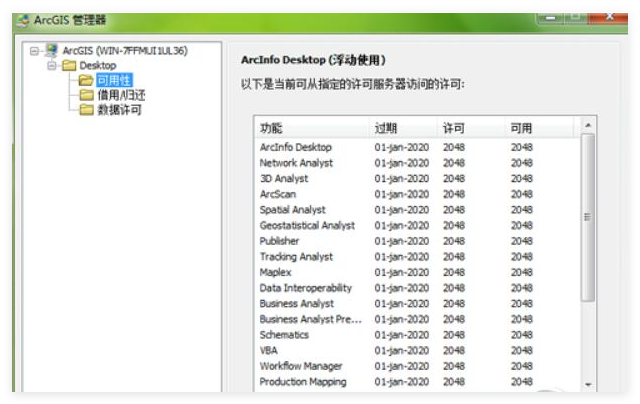Select the ArcScan row
Image resolution: width=640 pixels, height=404 pixels.
point(416,194)
